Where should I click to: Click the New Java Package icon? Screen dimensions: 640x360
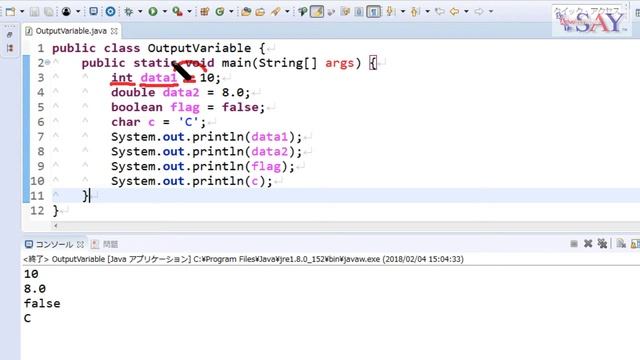click(x=204, y=11)
